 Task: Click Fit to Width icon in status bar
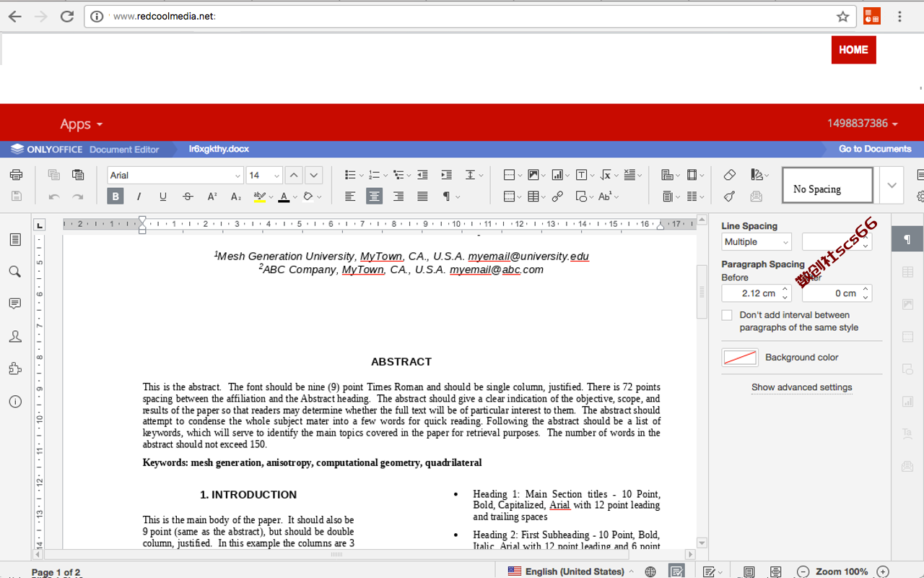coord(775,571)
